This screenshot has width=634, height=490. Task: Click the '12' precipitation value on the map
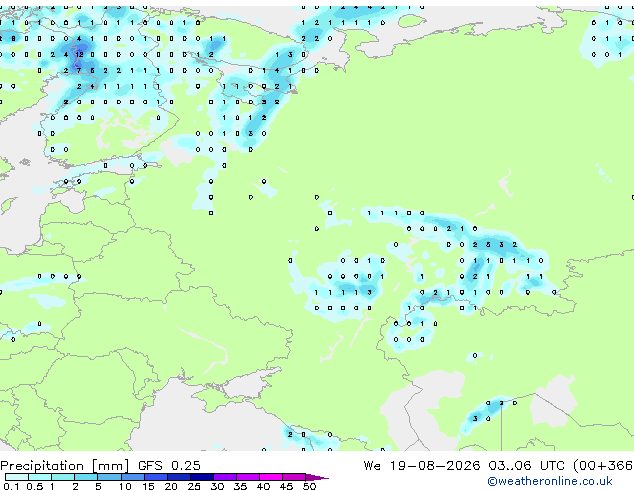pyautogui.click(x=79, y=54)
